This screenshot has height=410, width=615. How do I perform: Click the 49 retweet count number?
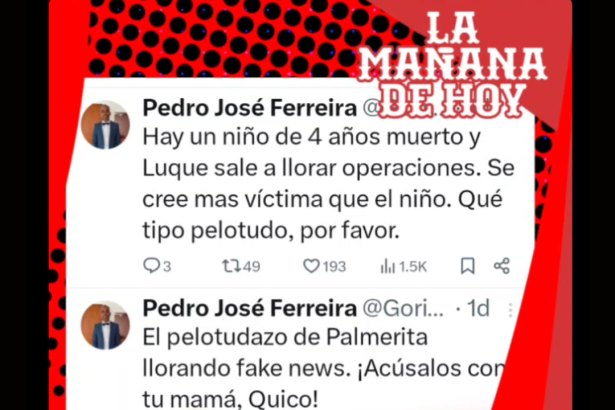tap(251, 267)
